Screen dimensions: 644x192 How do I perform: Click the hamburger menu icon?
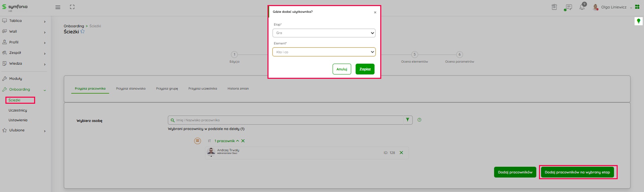pyautogui.click(x=58, y=7)
